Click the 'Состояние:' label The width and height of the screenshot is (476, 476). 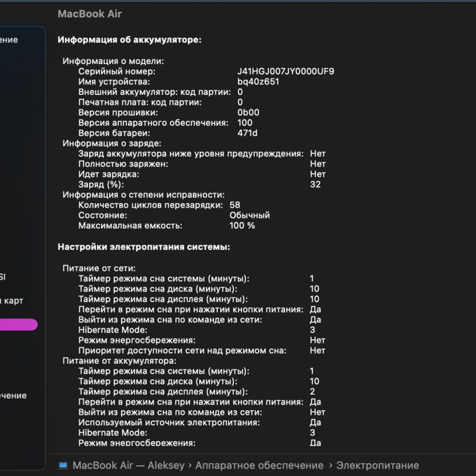[x=103, y=215]
